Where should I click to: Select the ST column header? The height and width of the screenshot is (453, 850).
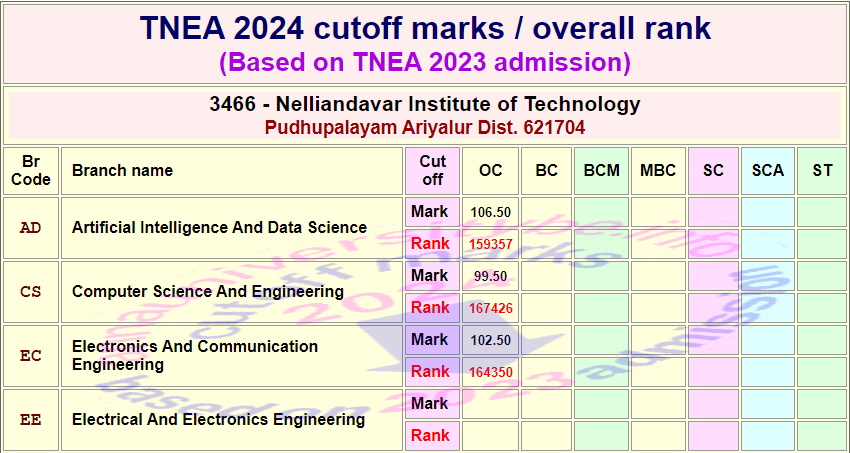(822, 171)
